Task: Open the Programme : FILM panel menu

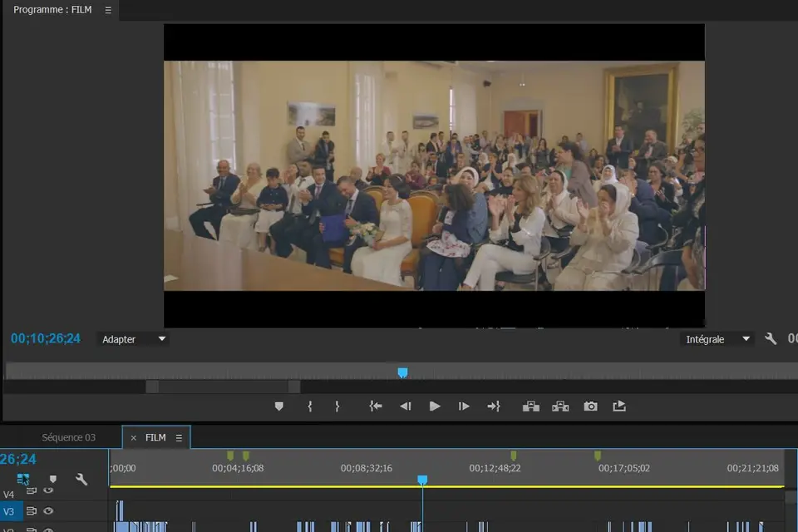Action: point(108,10)
